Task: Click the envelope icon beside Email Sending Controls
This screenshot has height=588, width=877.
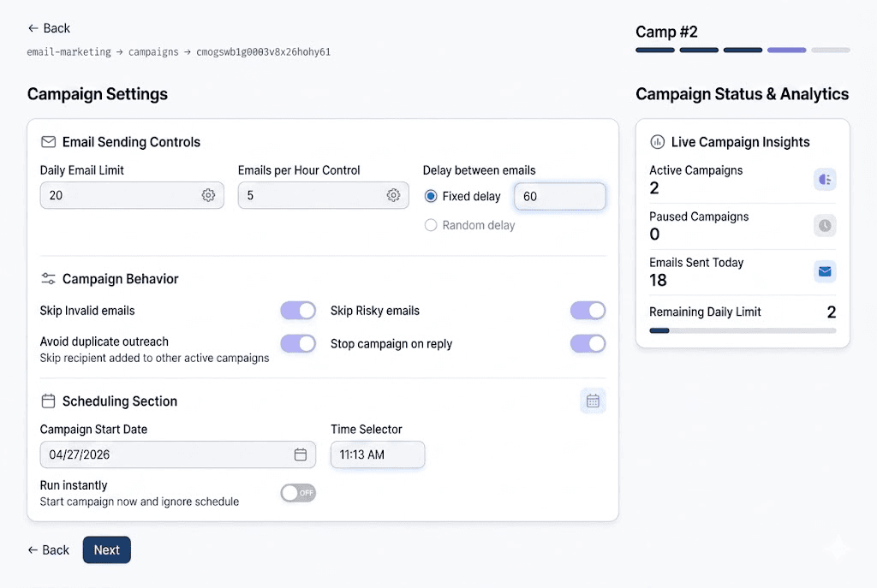Action: [49, 142]
